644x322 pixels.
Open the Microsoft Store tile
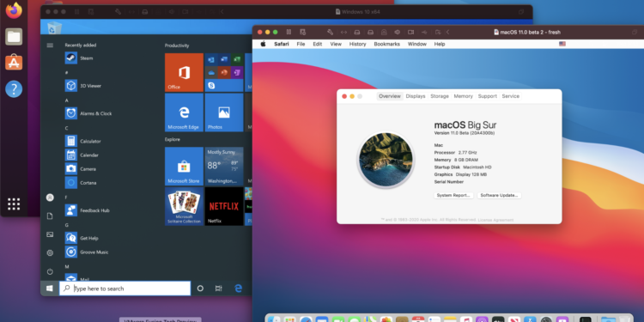click(184, 167)
